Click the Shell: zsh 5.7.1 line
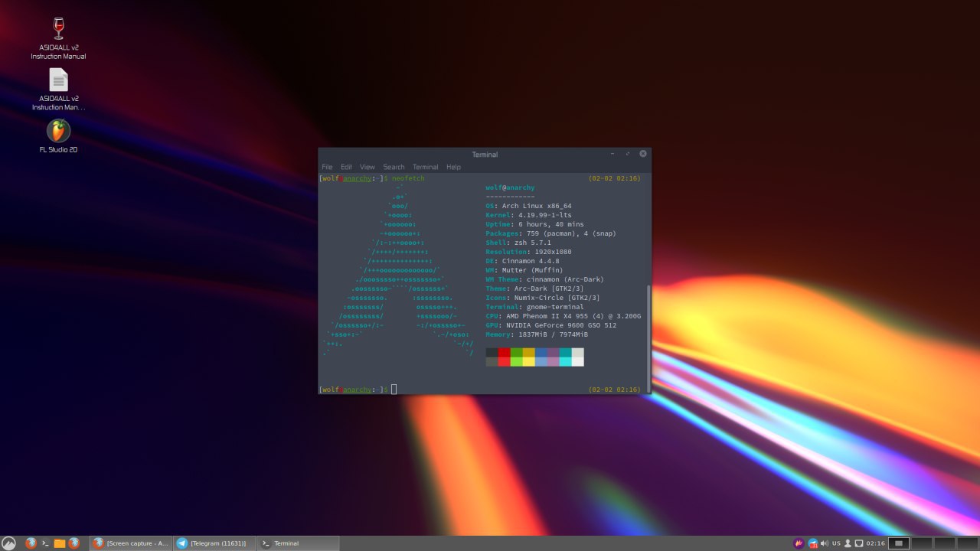Viewport: 980px width, 551px height. (x=518, y=243)
